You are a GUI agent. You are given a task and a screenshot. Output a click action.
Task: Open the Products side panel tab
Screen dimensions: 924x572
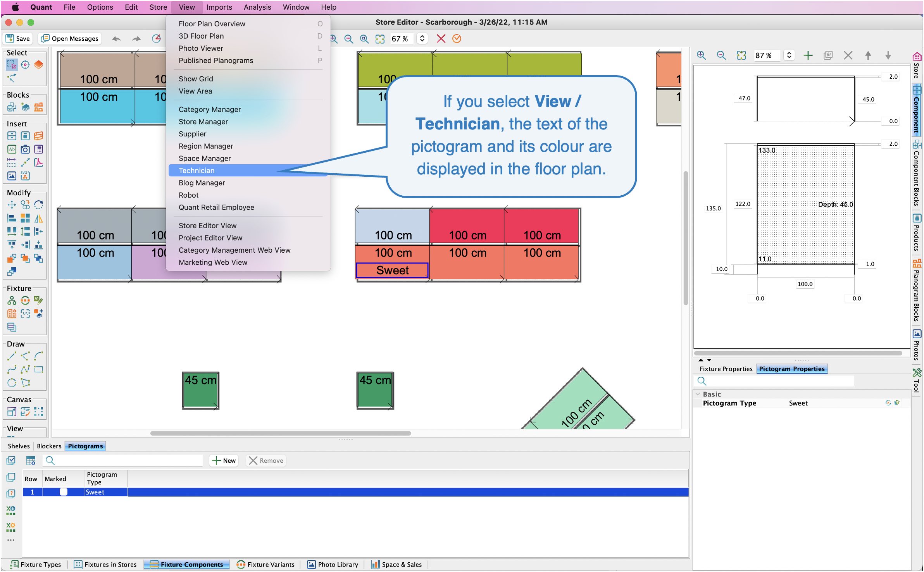(917, 232)
